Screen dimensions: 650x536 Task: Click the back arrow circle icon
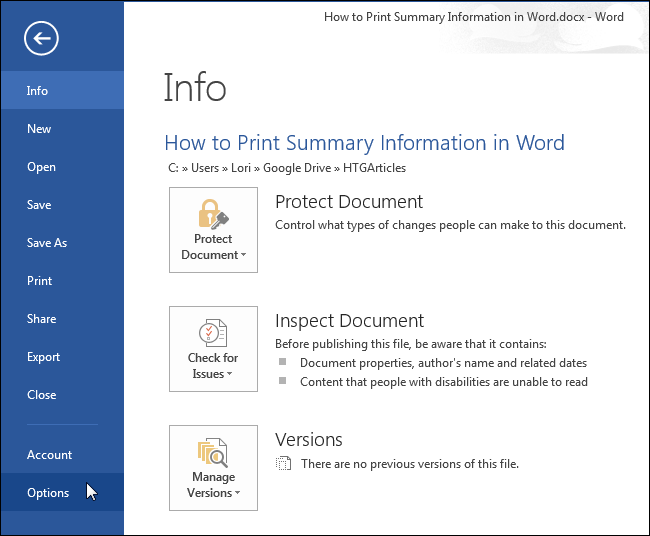tap(41, 38)
